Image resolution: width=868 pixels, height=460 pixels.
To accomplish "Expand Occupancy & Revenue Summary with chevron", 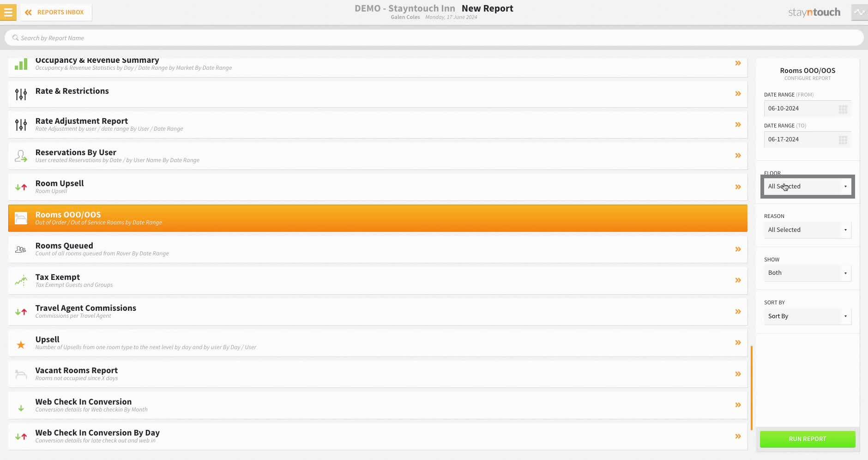I will coord(738,63).
